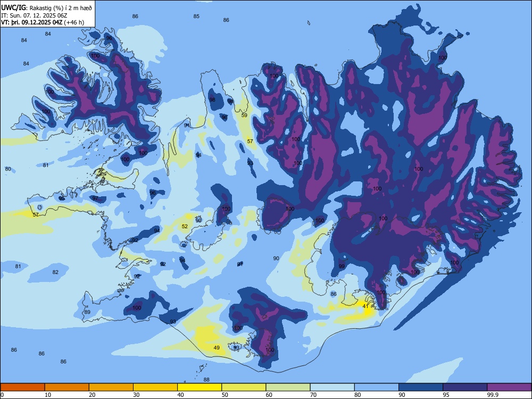Click the map title 'Rakastig (%) í 2 m hæð'

[60, 8]
